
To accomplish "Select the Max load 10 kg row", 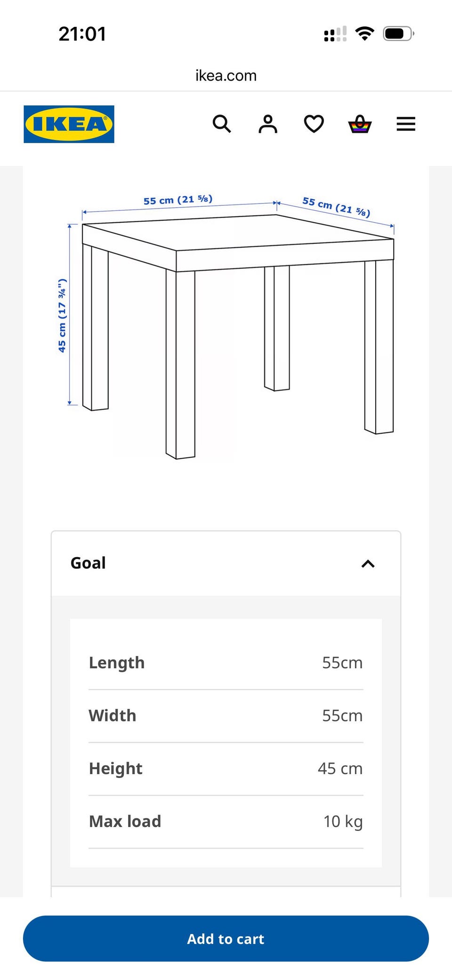I will click(x=226, y=822).
